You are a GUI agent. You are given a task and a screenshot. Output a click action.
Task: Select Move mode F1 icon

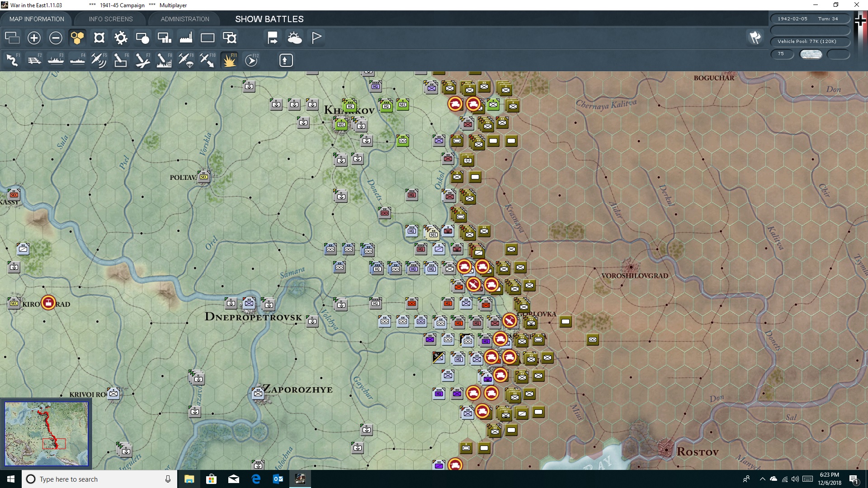[12, 60]
